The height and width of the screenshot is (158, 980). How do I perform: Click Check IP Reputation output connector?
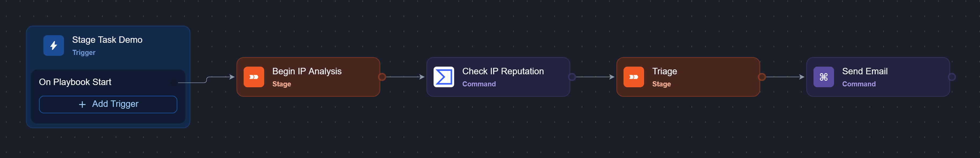click(x=572, y=77)
